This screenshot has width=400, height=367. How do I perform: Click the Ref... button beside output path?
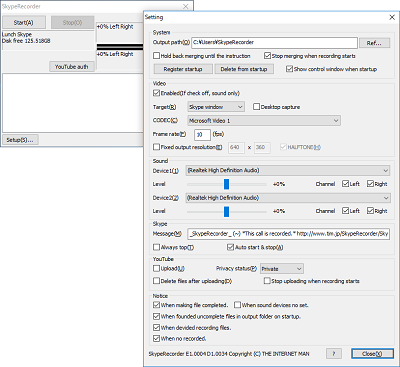click(374, 43)
